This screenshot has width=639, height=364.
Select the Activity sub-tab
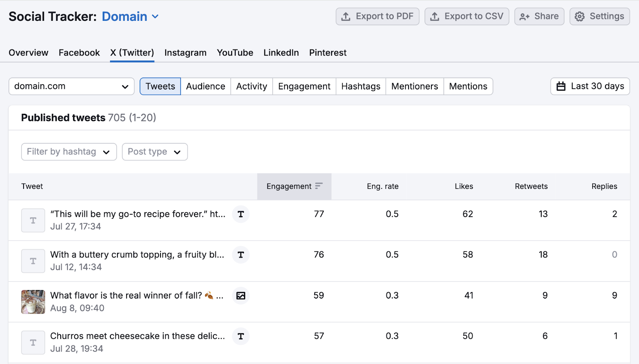coord(252,86)
